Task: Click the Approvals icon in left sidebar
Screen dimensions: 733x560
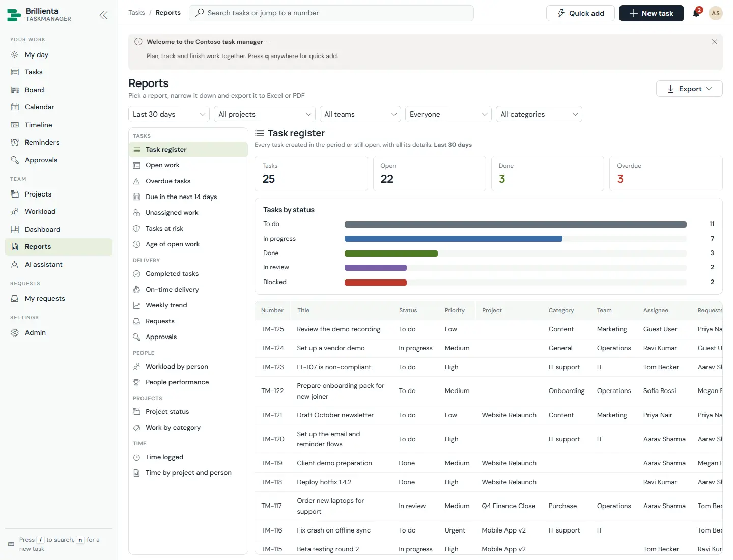Action: pos(15,160)
